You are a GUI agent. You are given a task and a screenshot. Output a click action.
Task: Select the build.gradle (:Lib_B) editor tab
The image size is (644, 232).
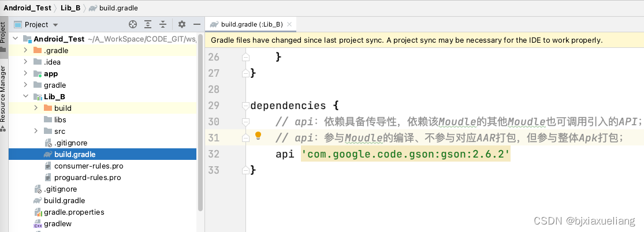[251, 25]
